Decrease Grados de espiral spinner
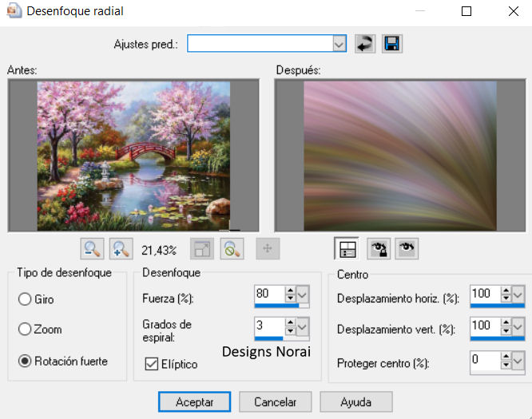 [x=291, y=330]
